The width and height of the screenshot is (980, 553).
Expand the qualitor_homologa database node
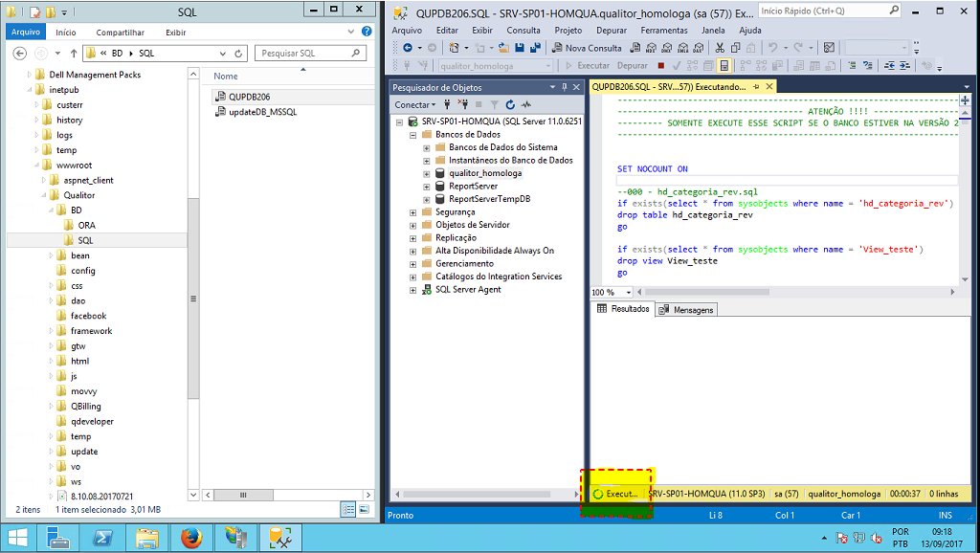point(426,174)
